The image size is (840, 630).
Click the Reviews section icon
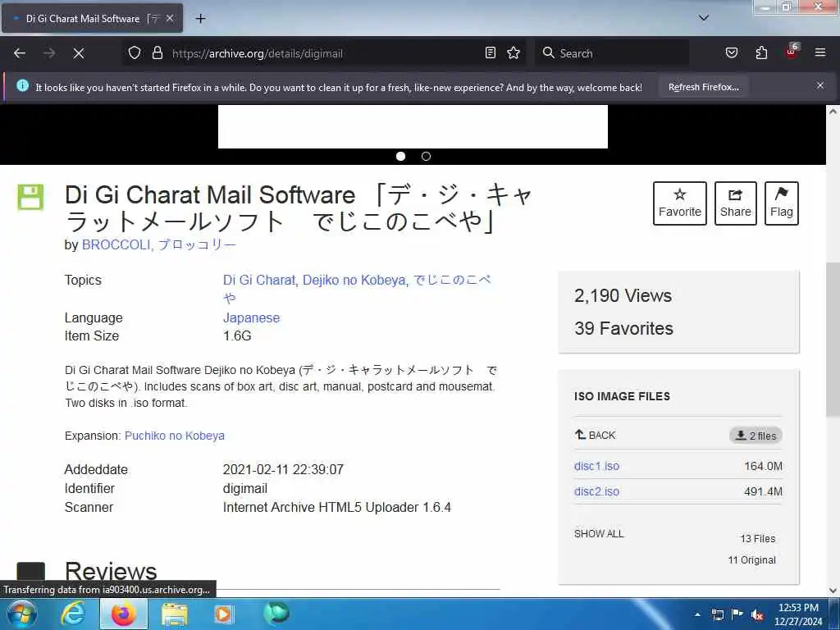click(x=30, y=571)
